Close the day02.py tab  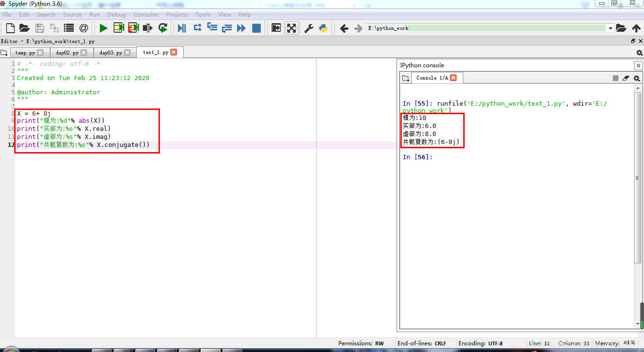click(x=84, y=53)
